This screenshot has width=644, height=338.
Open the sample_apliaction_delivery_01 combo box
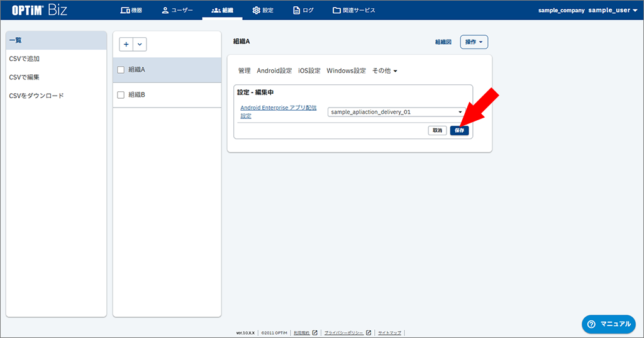(x=396, y=112)
